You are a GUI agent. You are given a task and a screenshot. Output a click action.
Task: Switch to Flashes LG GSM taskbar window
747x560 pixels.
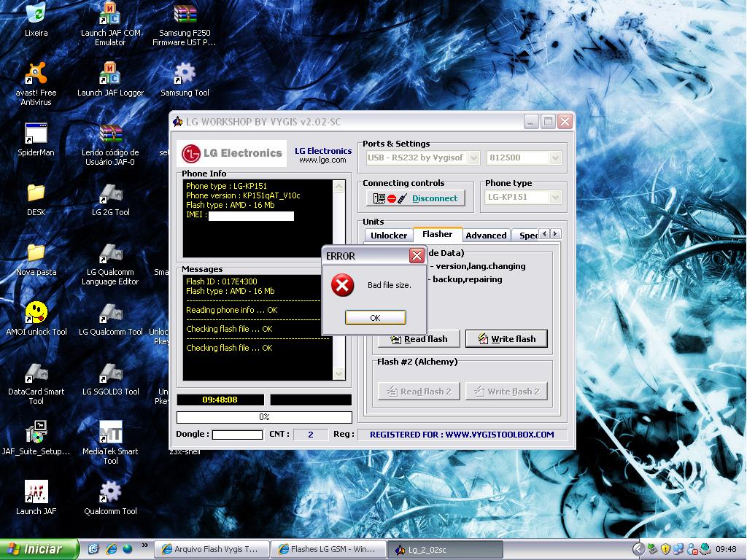click(328, 550)
